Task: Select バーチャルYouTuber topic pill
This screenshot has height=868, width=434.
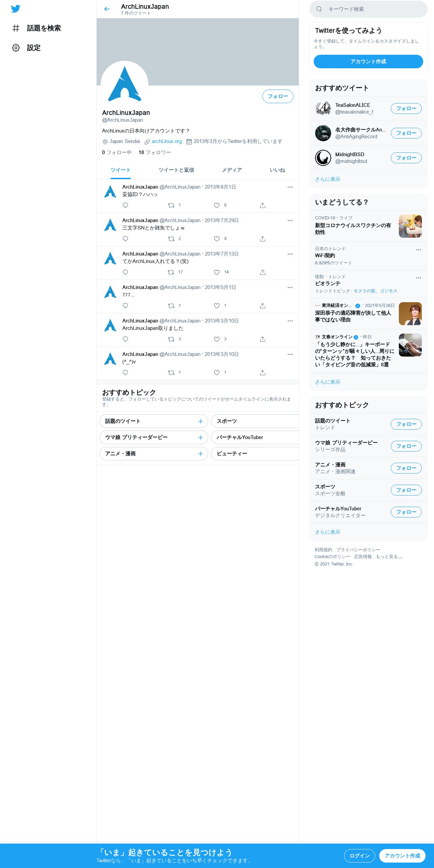Action: pos(255,437)
